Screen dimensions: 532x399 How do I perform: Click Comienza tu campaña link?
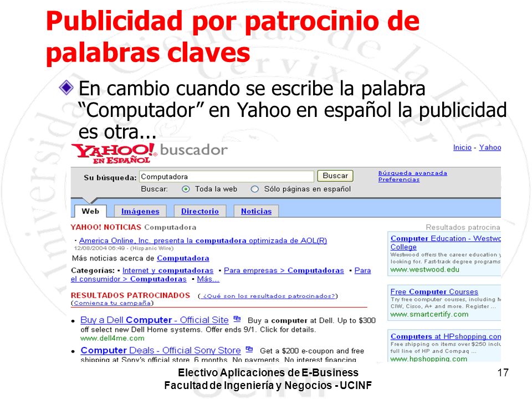[x=112, y=303]
